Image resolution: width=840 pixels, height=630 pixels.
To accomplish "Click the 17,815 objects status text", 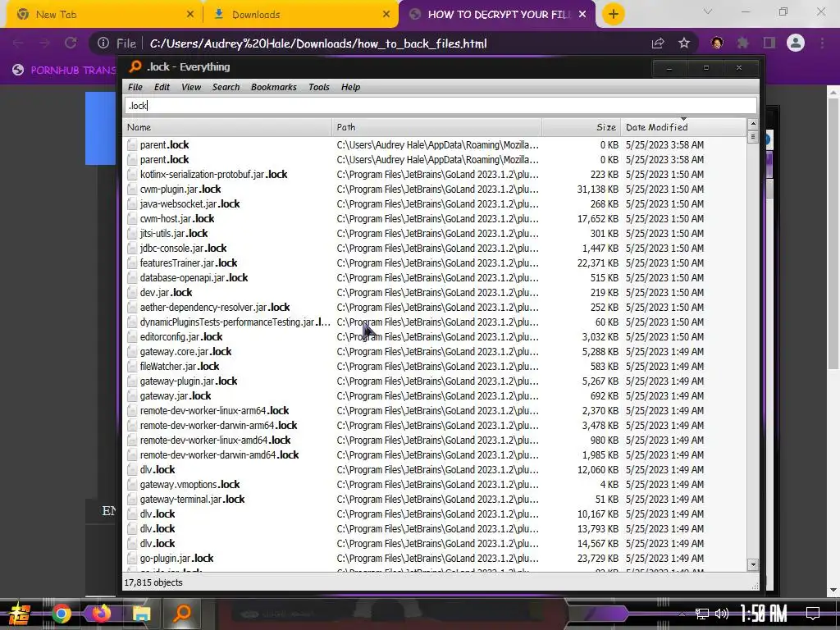I will point(153,582).
